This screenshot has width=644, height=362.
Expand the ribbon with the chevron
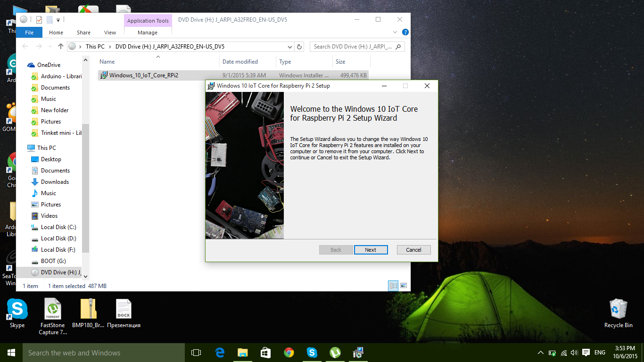(x=396, y=33)
